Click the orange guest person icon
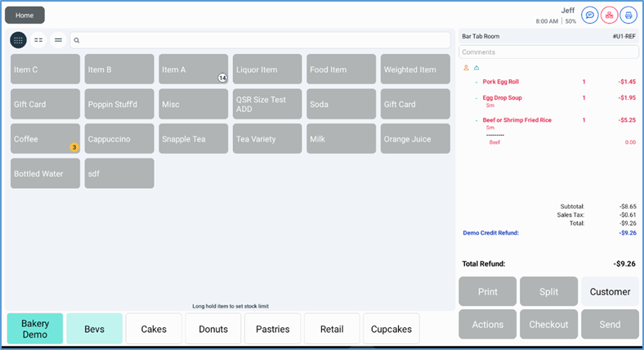 [466, 67]
